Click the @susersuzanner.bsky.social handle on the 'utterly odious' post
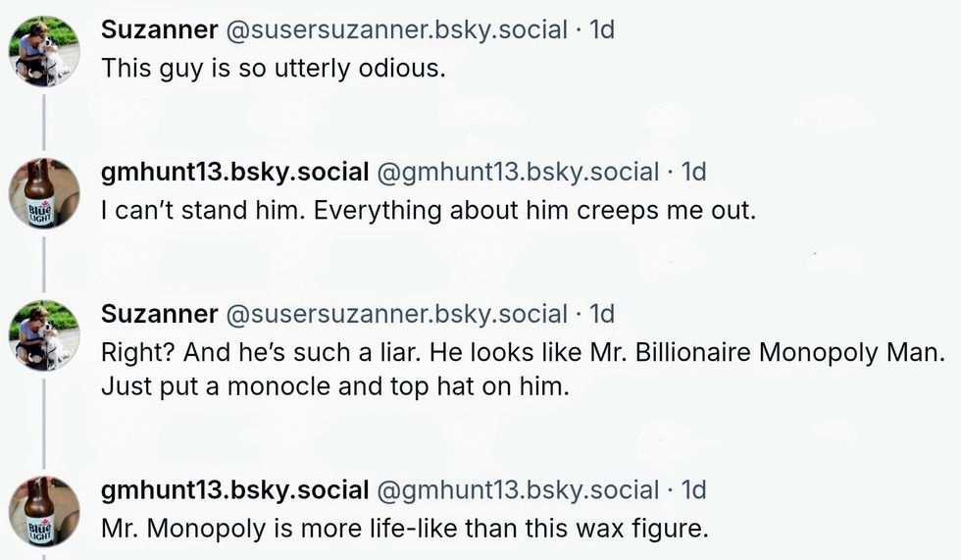 point(397,29)
